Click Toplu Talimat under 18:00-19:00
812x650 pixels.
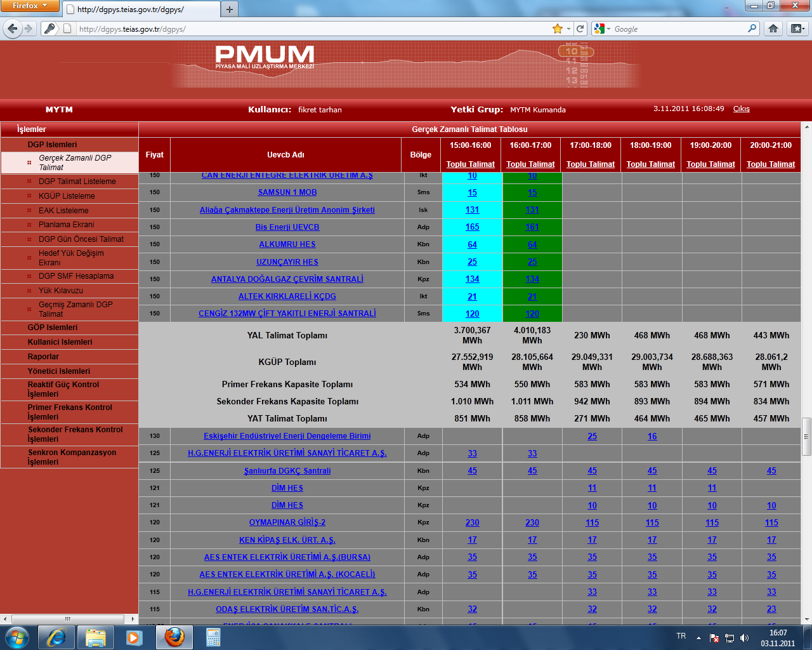coord(651,164)
